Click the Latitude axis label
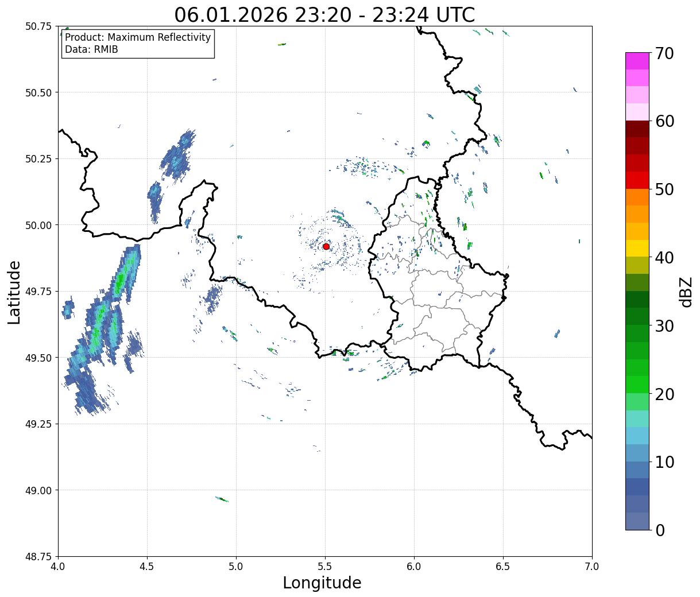700x597 pixels. click(14, 292)
